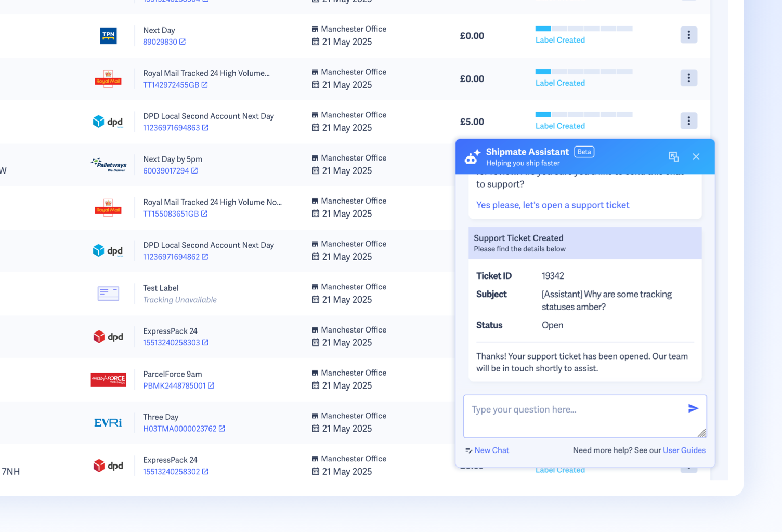Screen dimensions: 782x532
Task: Click the Support Ticket Created heading
Action: tap(518, 238)
